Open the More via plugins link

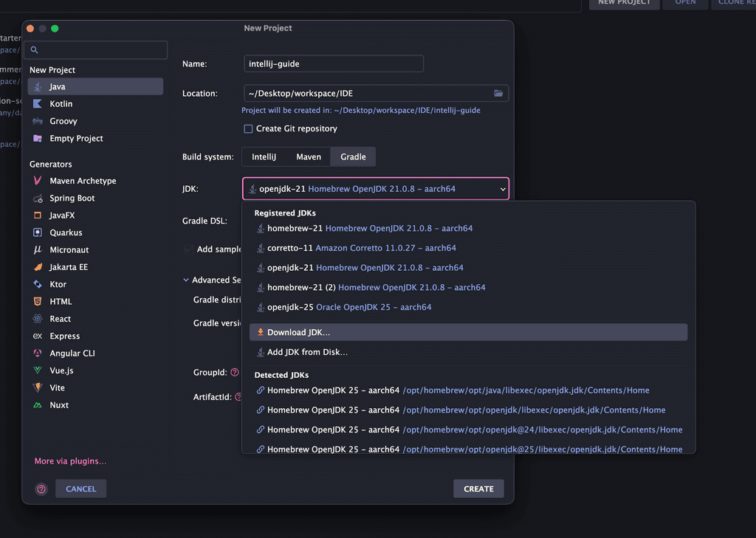tap(70, 461)
